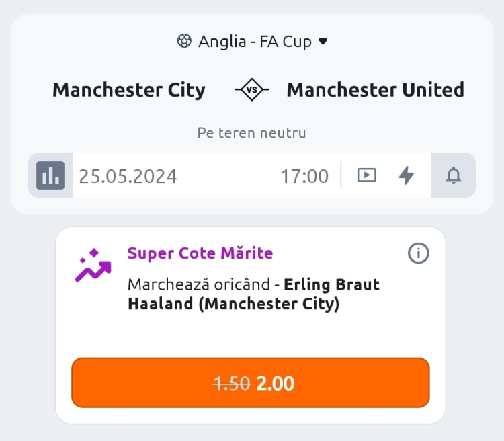The height and width of the screenshot is (441, 504).
Task: Open match statistics bar chart icon
Action: [50, 175]
